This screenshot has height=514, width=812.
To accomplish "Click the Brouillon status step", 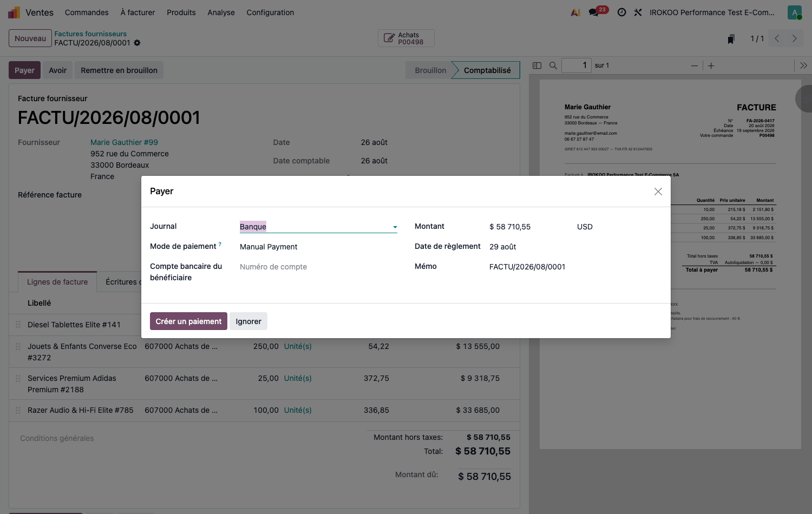I will [x=430, y=70].
